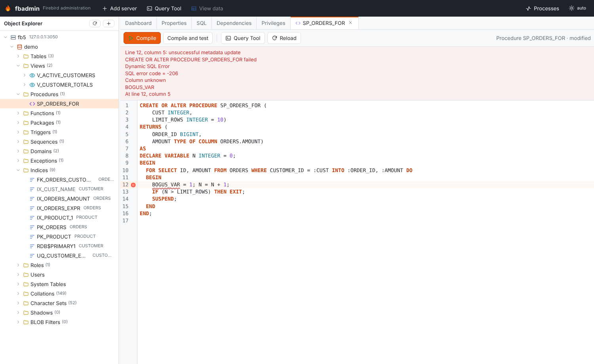This screenshot has width=594, height=364.
Task: Open the SQL tab
Action: [x=202, y=23]
